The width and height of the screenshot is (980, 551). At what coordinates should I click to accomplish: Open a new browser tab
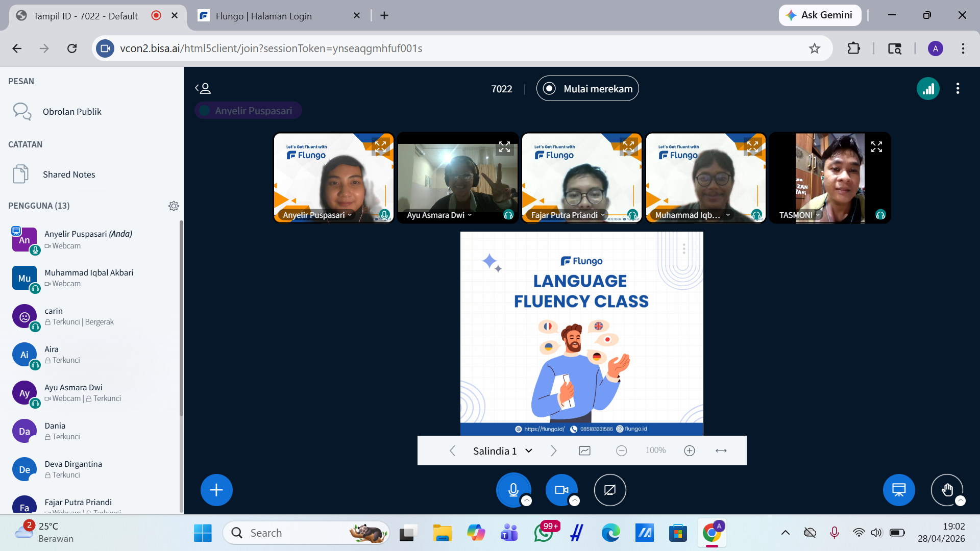tap(384, 16)
